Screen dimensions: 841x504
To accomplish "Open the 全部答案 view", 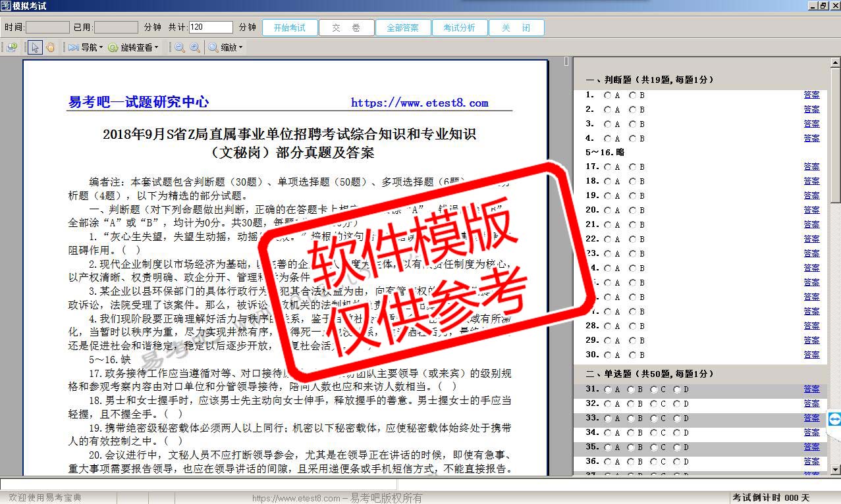I will click(402, 28).
